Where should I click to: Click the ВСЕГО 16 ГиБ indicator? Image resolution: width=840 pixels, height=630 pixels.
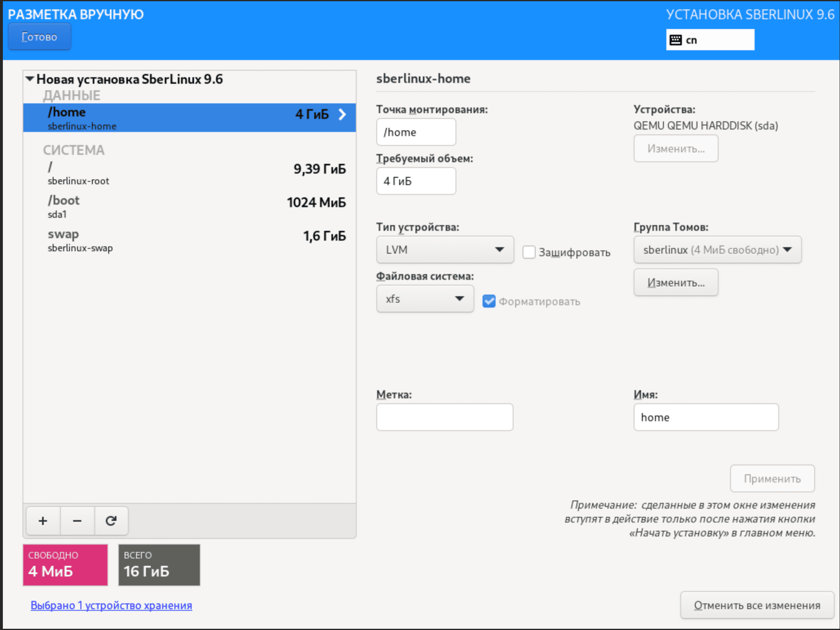click(x=159, y=565)
